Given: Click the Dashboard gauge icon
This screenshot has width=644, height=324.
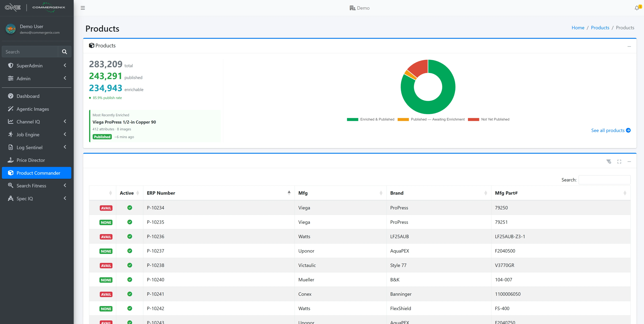Looking at the screenshot, I should 11,96.
